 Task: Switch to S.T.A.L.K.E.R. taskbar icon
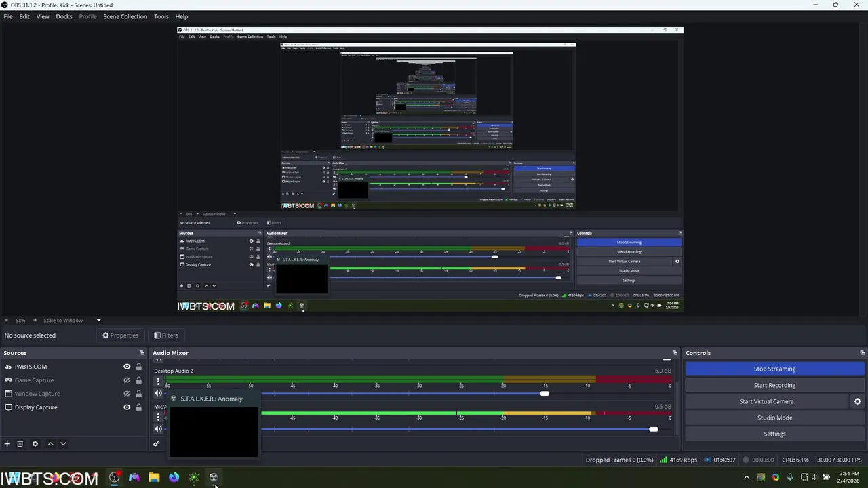214,477
